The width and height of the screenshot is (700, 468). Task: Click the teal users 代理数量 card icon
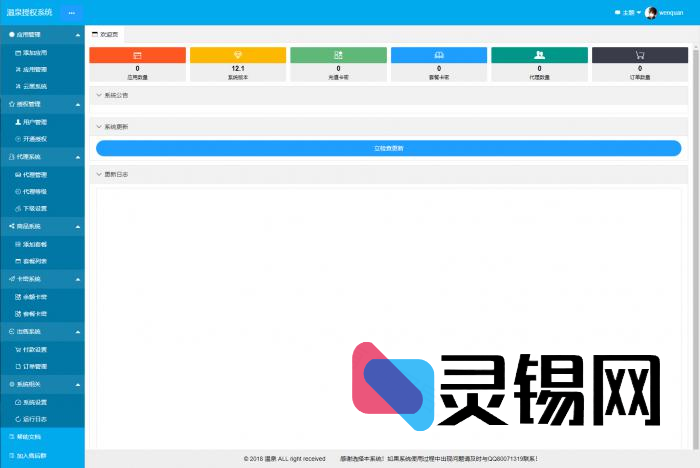[x=539, y=55]
